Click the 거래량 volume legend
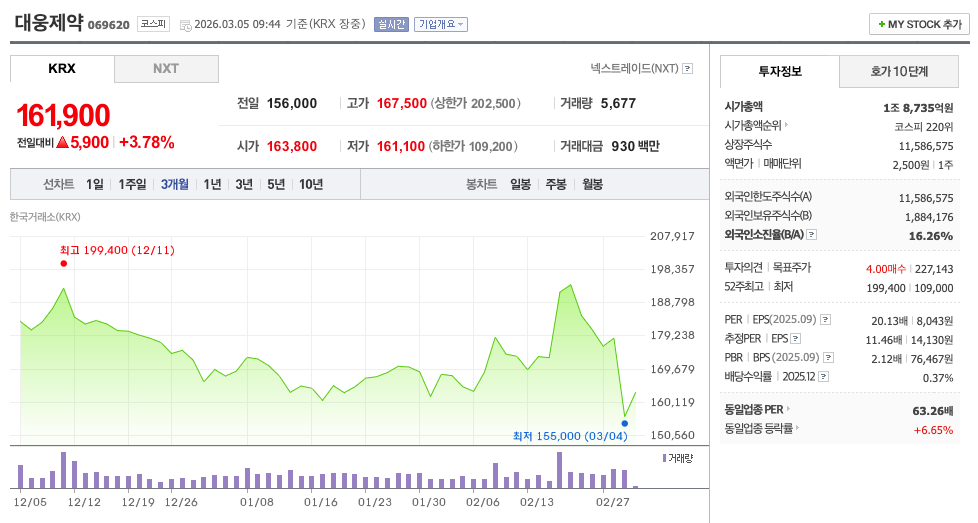 (678, 458)
